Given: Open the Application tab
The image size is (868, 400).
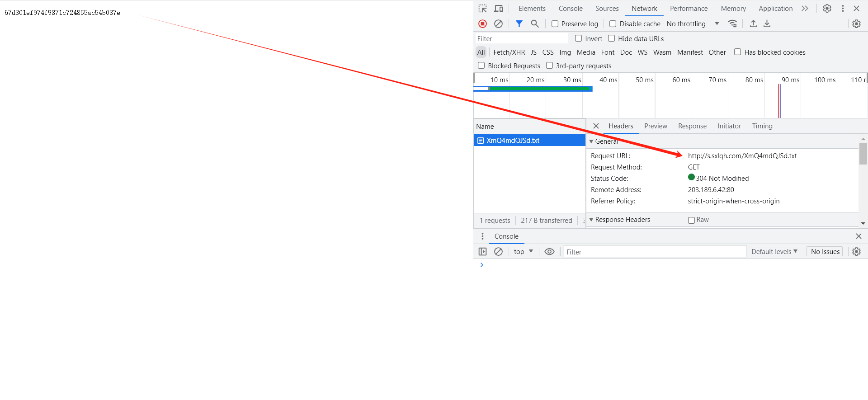Looking at the screenshot, I should [x=776, y=9].
